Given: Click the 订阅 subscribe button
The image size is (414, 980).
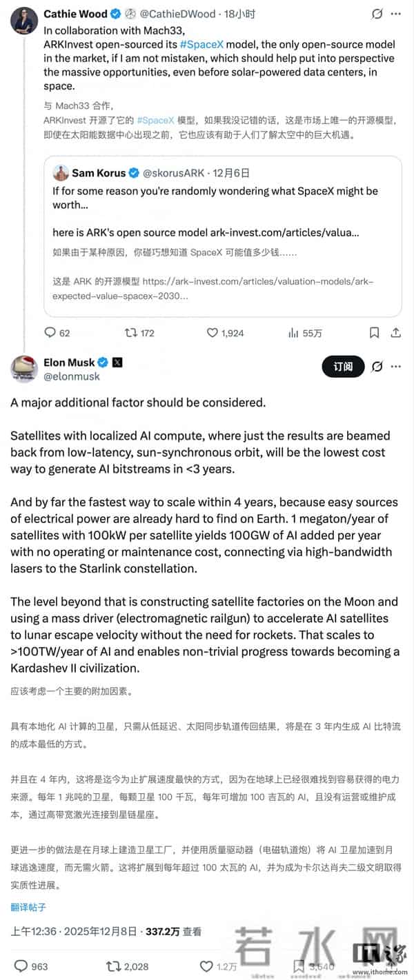Looking at the screenshot, I should [x=342, y=367].
